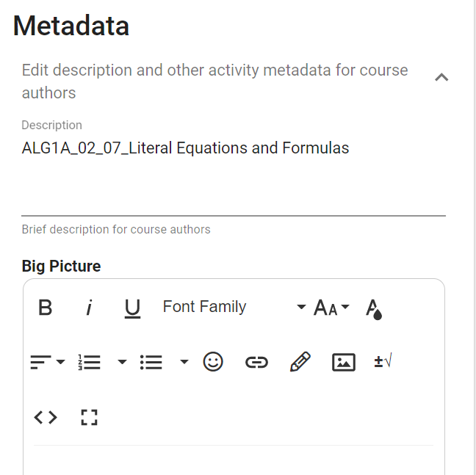
Task: Click the pencil highlight tool icon
Action: pos(300,361)
